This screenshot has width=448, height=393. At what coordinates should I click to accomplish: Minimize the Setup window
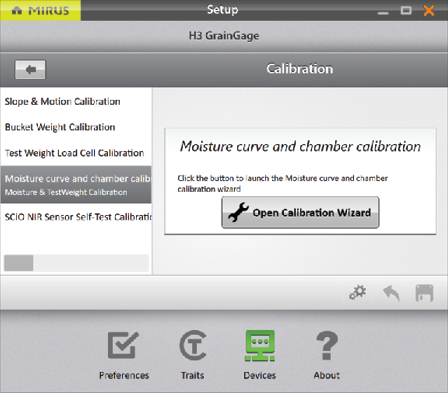(383, 13)
